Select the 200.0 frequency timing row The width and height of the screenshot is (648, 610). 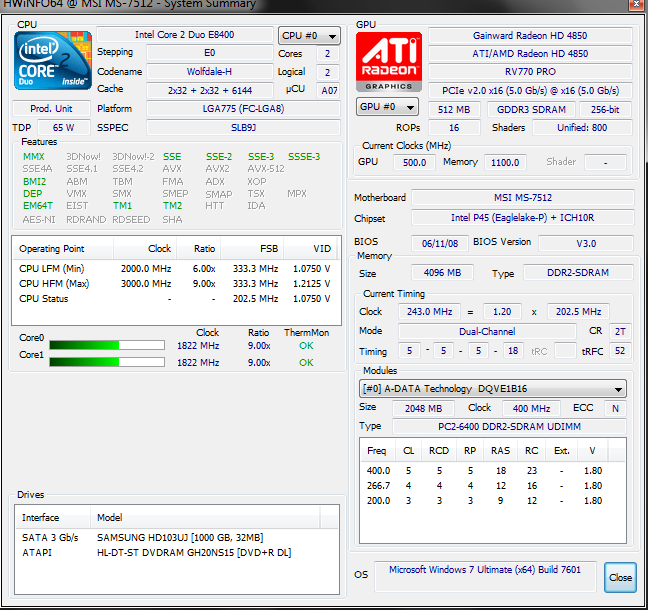point(493,500)
